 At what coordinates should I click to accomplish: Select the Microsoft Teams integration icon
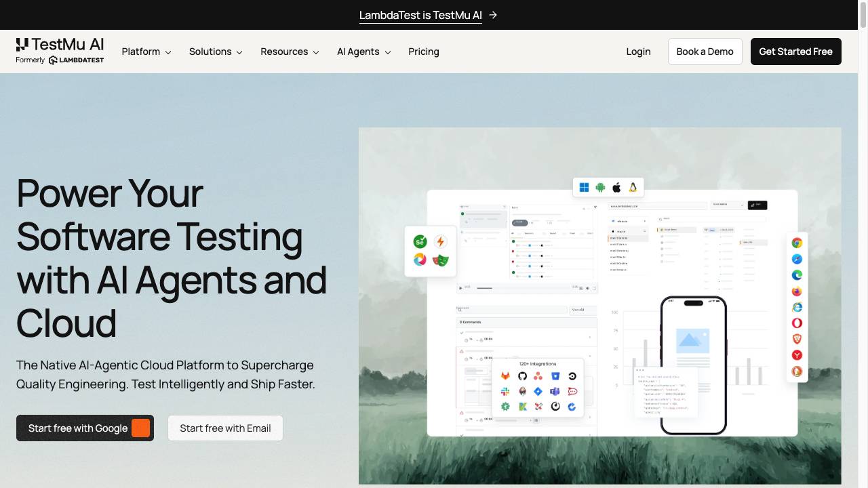tap(555, 391)
